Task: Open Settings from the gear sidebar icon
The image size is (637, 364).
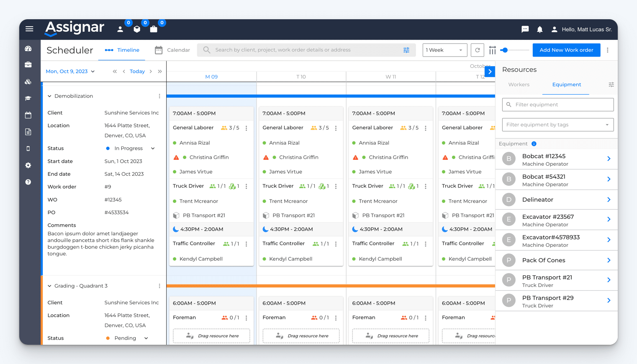Action: [28, 165]
